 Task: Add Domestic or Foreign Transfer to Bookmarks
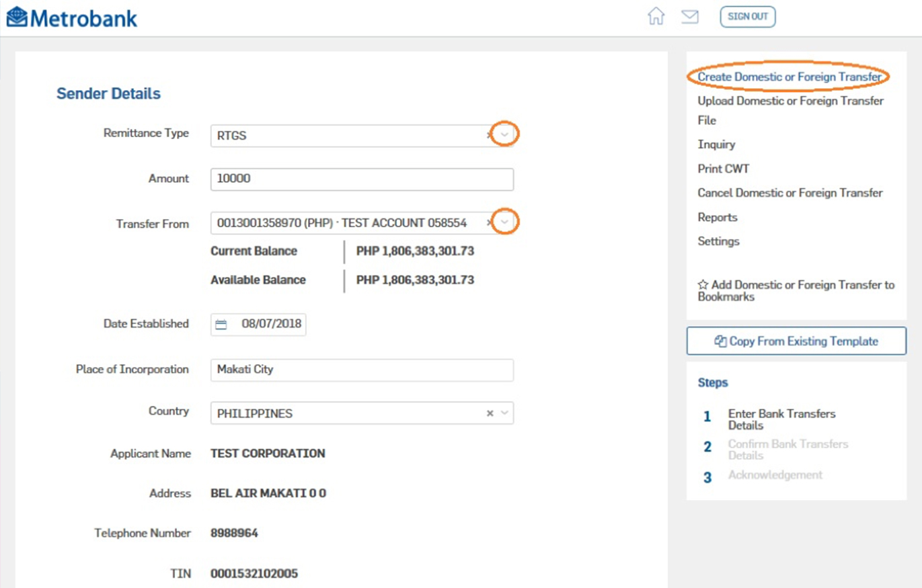click(796, 290)
